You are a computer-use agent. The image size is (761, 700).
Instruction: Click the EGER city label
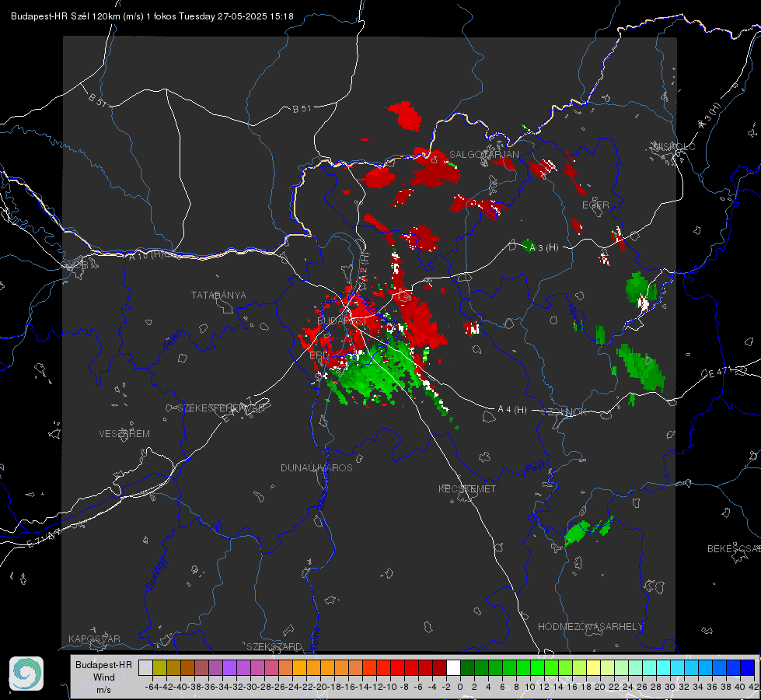coord(595,205)
